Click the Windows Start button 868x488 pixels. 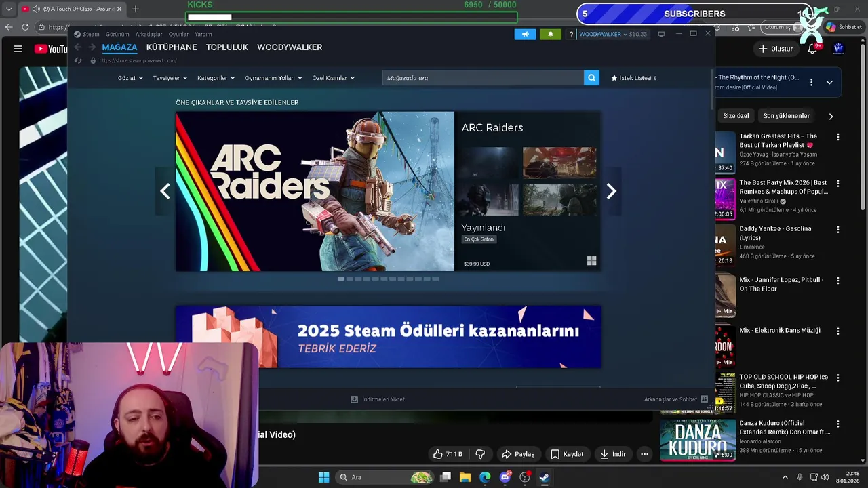tap(323, 477)
